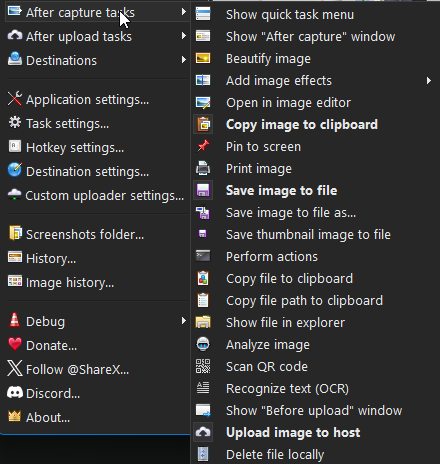Click the Show file in explorer folder icon
This screenshot has height=464, width=440.
203,322
